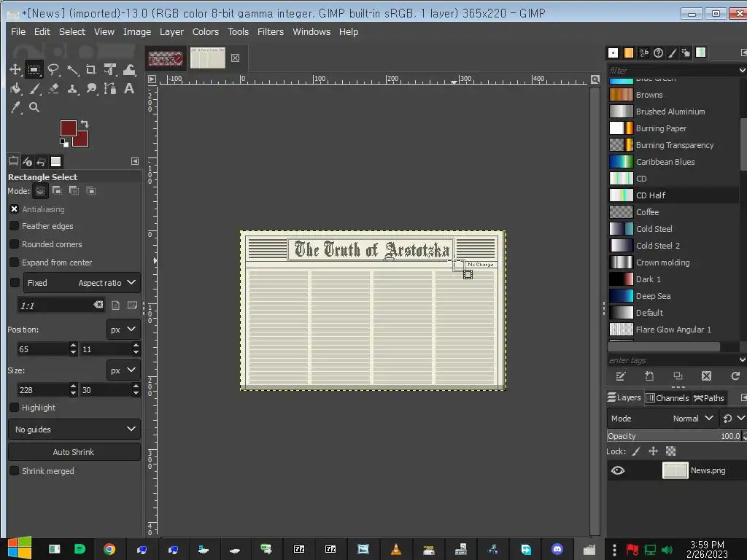Select the Fuzzy Select magic wand tool

point(72,69)
